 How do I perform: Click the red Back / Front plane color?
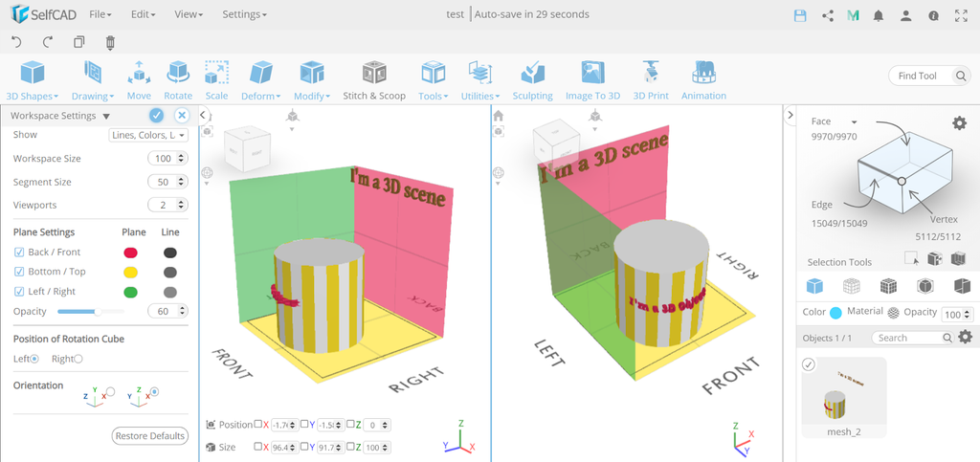131,253
